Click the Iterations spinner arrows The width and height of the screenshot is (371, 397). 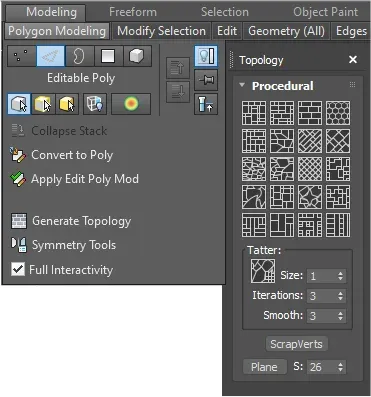[340, 296]
